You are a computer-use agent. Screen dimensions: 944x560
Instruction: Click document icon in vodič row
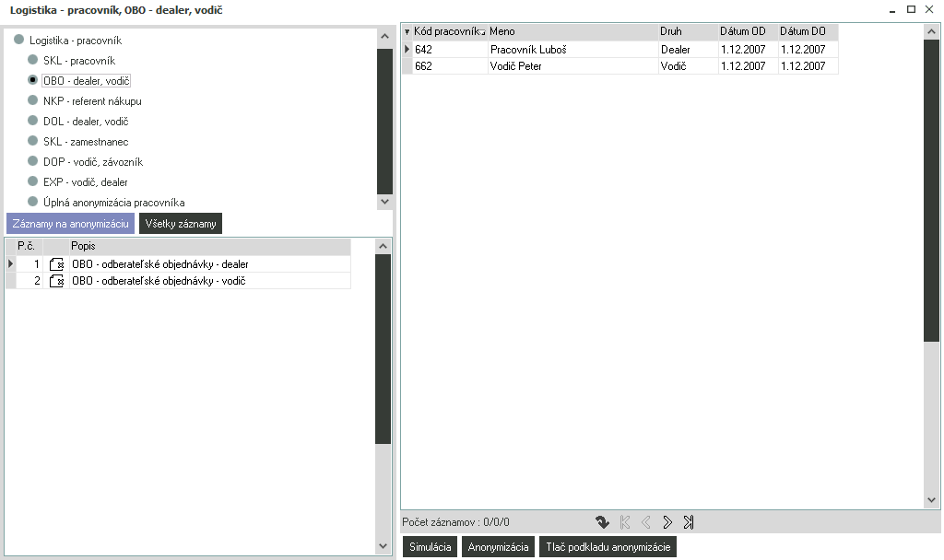(x=56, y=281)
